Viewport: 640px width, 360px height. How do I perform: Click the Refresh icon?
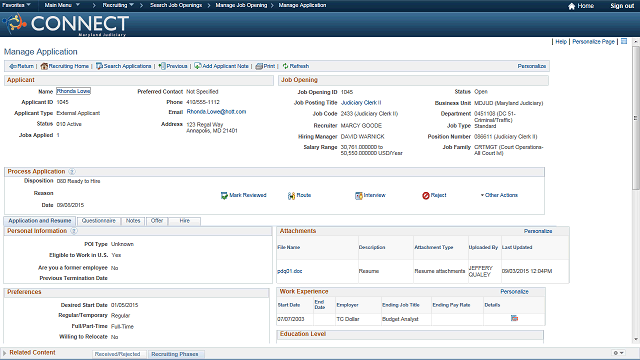click(x=285, y=66)
